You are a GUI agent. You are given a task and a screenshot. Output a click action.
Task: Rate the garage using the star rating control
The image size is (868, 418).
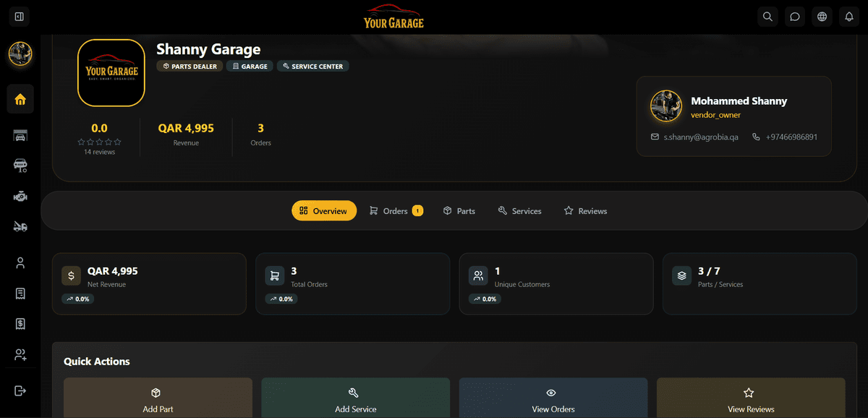point(99,142)
